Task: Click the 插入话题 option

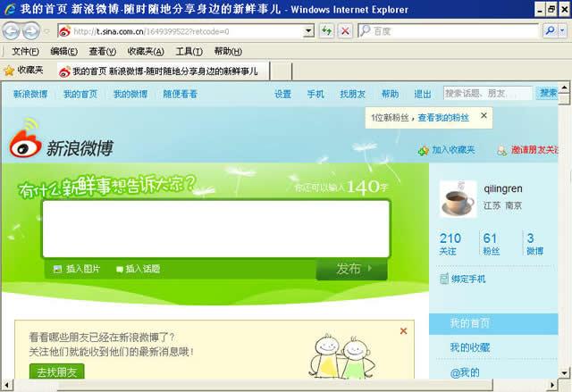Action: pyautogui.click(x=143, y=269)
